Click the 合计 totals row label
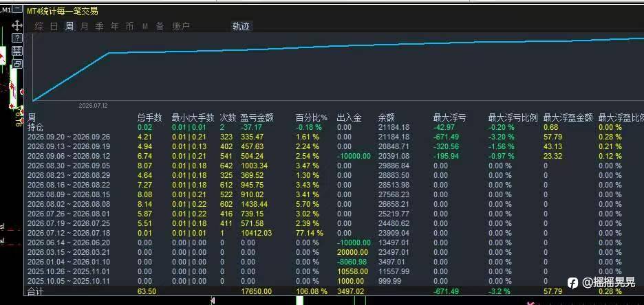 tap(35, 291)
